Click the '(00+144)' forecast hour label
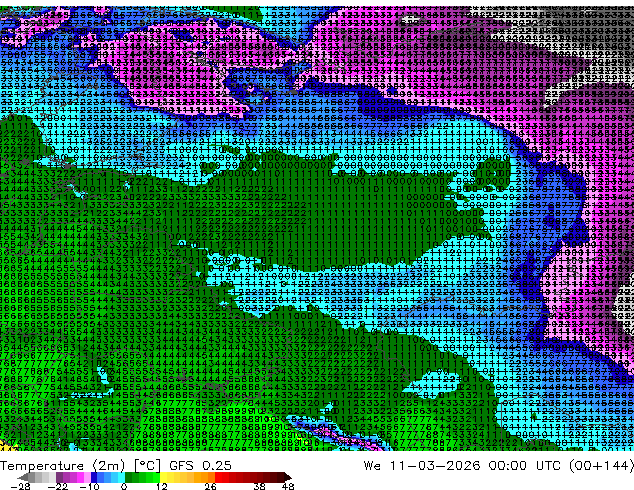Image resolution: width=634 pixels, height=490 pixels. click(x=601, y=466)
